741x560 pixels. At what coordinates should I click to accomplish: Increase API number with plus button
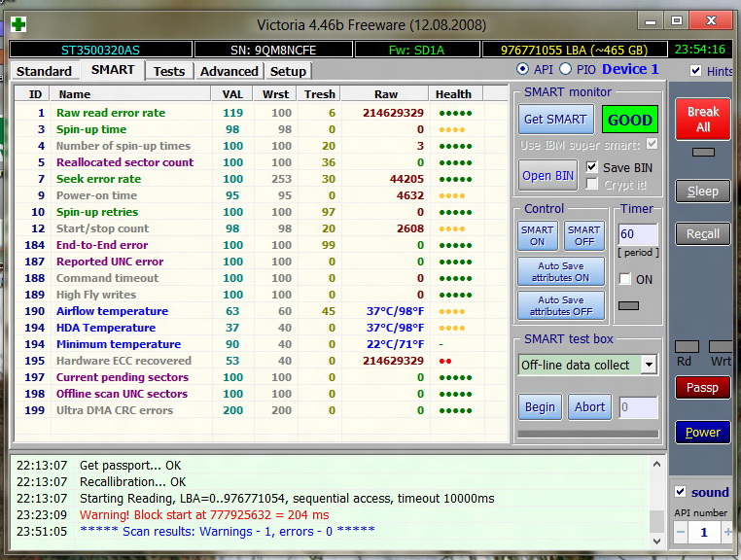click(x=727, y=532)
